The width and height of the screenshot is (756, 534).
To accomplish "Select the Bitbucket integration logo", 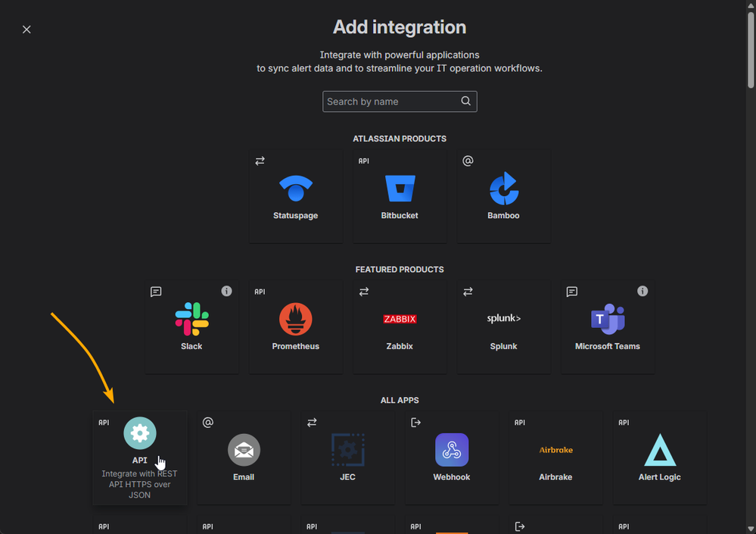I will point(400,188).
